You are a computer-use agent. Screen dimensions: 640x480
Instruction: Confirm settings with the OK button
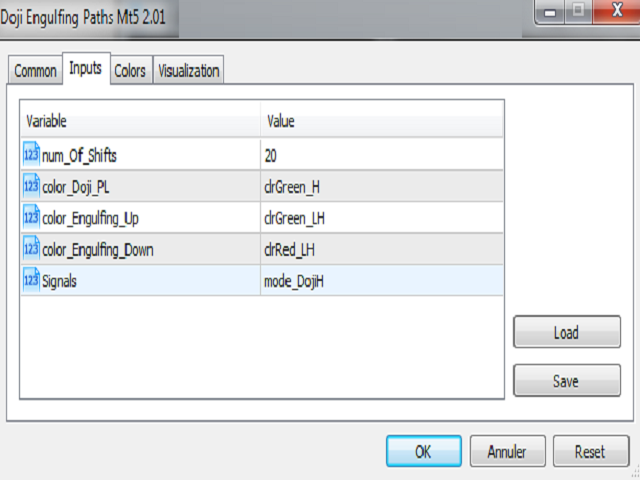pos(424,451)
